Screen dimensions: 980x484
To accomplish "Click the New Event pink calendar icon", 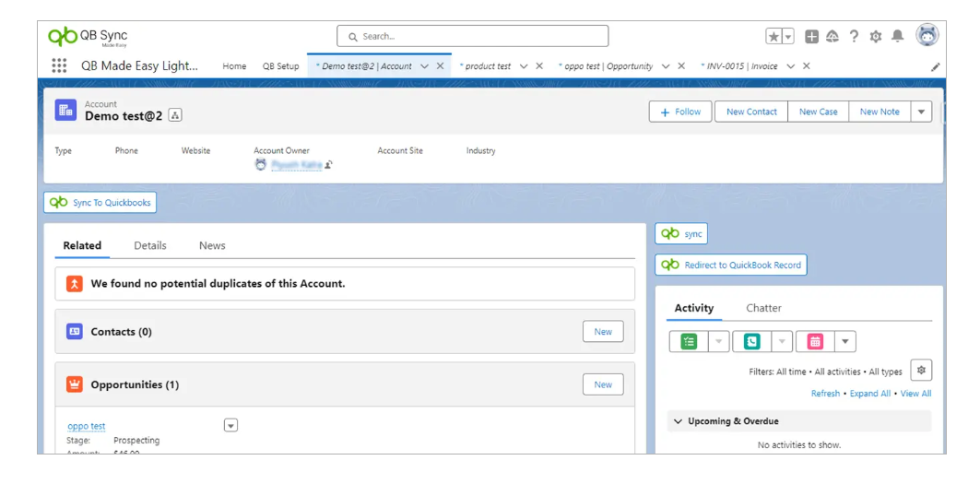I will coord(815,341).
